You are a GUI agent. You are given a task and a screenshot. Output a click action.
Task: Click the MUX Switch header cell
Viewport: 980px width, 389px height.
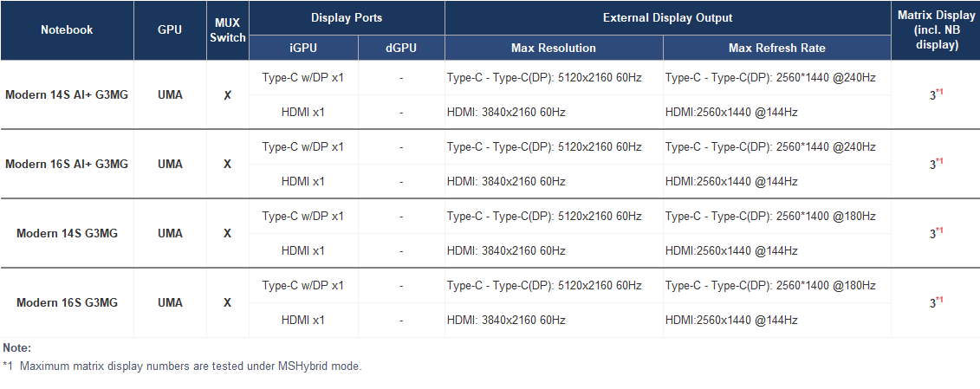228,30
